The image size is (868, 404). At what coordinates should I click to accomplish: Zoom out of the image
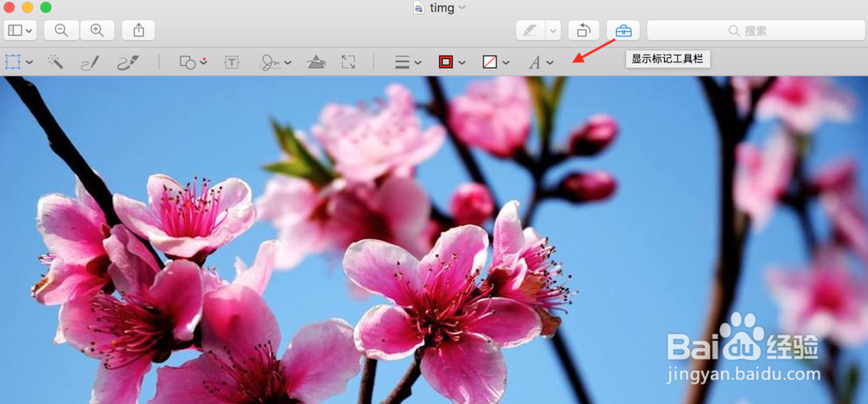point(62,30)
